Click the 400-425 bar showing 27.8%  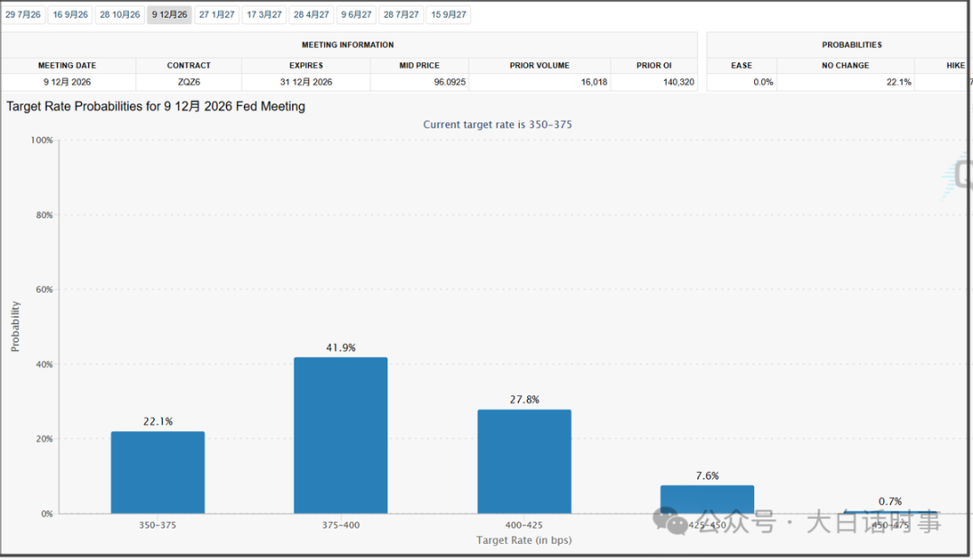point(524,461)
